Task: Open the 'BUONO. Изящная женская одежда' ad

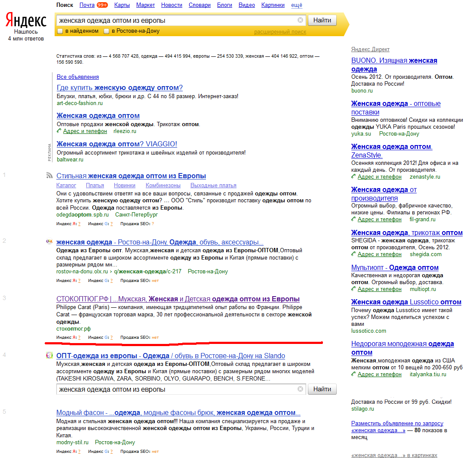Action: (394, 65)
